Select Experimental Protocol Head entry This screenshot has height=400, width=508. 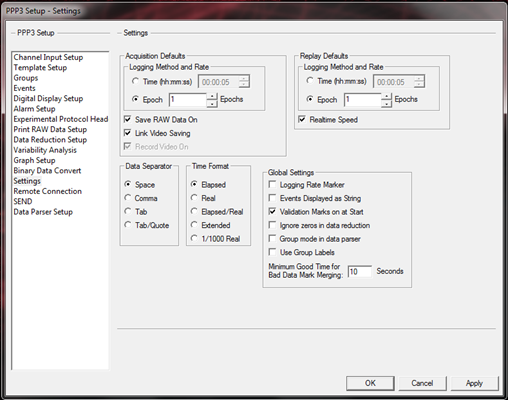point(61,119)
